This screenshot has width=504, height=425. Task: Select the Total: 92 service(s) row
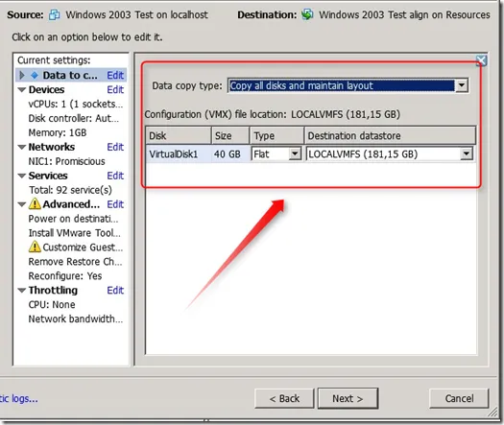click(70, 190)
